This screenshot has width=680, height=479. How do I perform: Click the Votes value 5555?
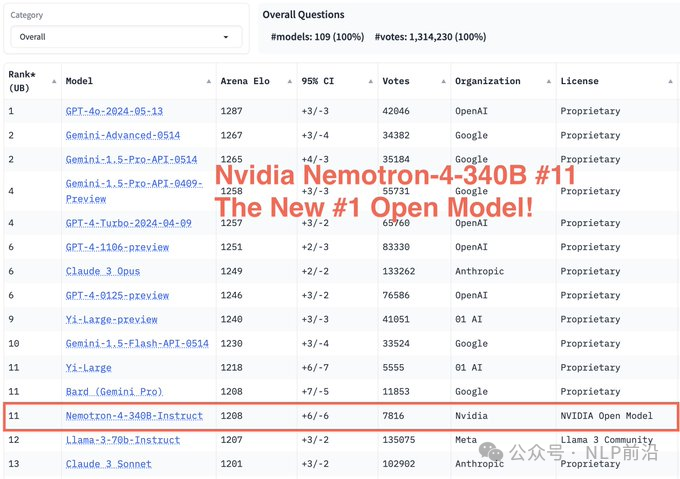393,368
